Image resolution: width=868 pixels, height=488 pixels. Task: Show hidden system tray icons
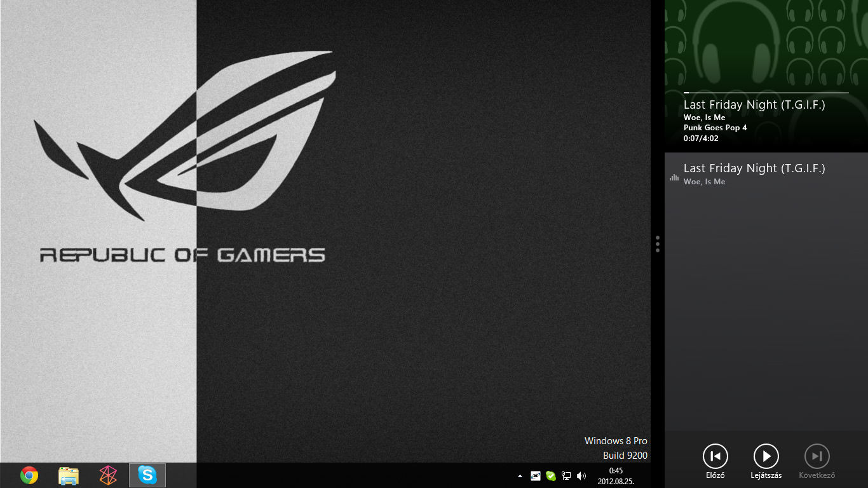tap(520, 475)
